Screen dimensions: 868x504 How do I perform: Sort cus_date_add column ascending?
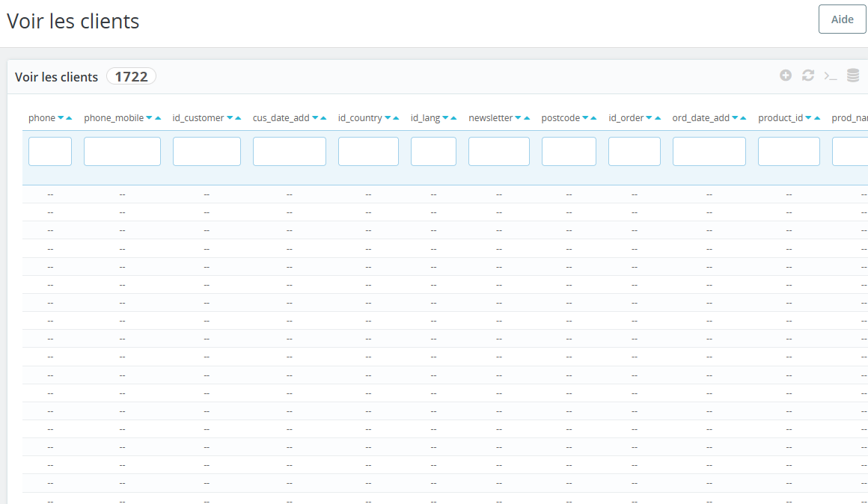point(323,118)
